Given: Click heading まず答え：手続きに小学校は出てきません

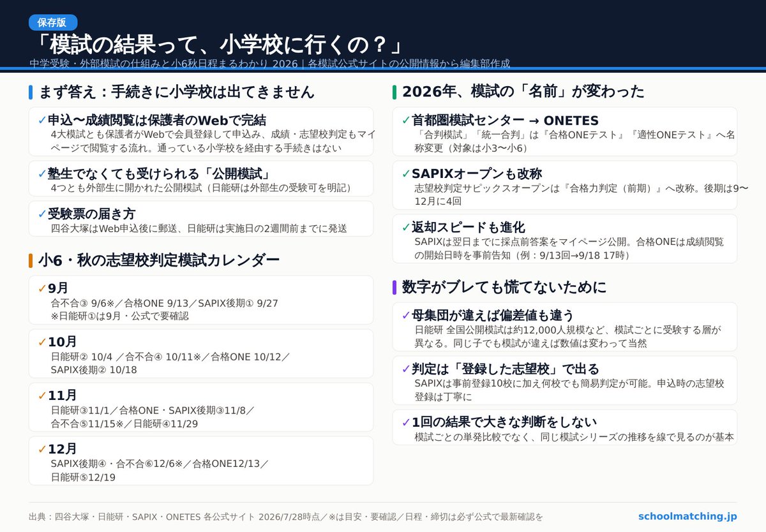Looking at the screenshot, I should 177,92.
